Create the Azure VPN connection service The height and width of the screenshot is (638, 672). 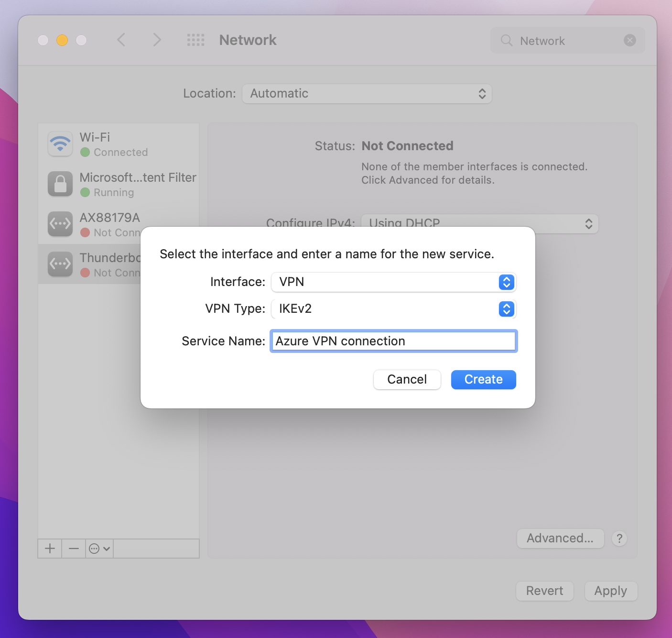point(483,379)
